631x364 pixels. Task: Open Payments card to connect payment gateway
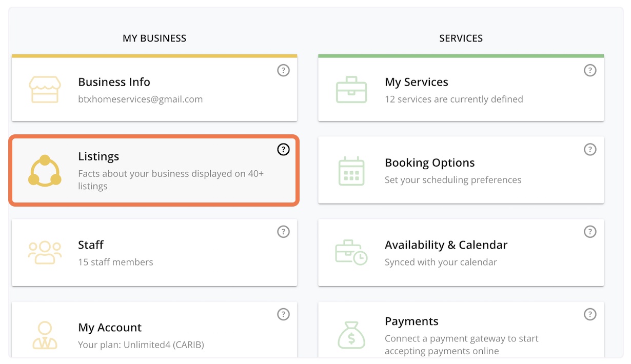coord(461,330)
